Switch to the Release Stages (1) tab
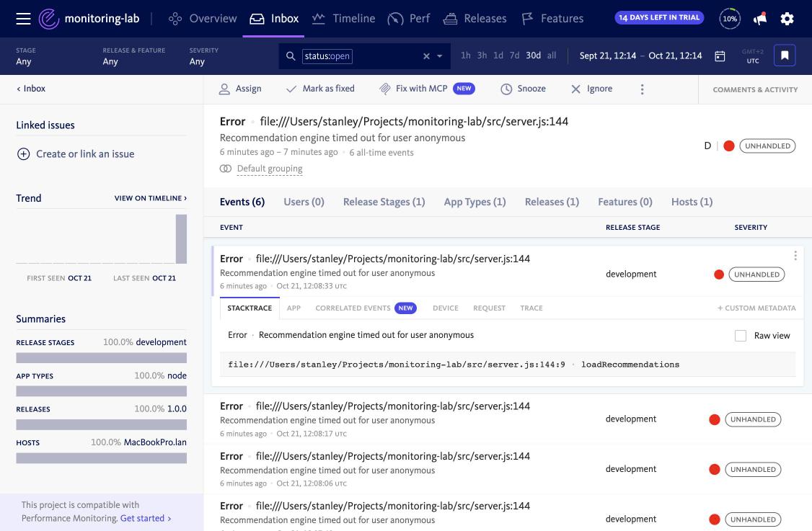Image resolution: width=812 pixels, height=531 pixels. tap(384, 202)
